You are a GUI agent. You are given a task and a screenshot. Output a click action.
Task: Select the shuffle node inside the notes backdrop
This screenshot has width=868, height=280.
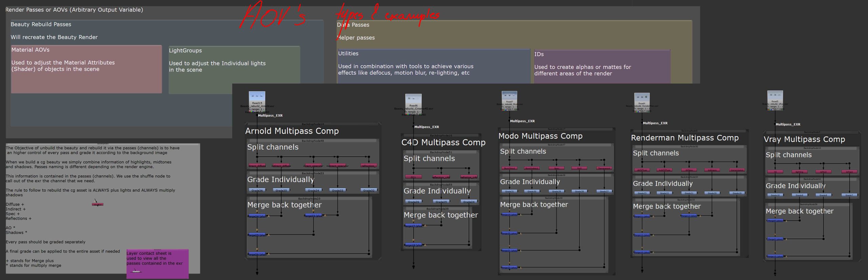pos(97,204)
